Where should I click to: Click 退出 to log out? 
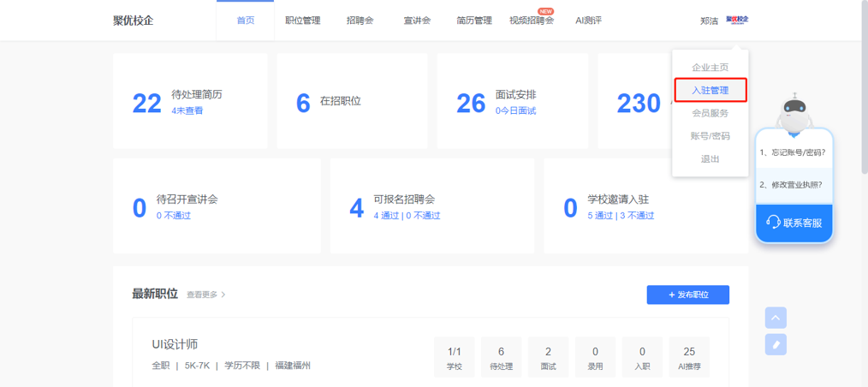tap(710, 159)
